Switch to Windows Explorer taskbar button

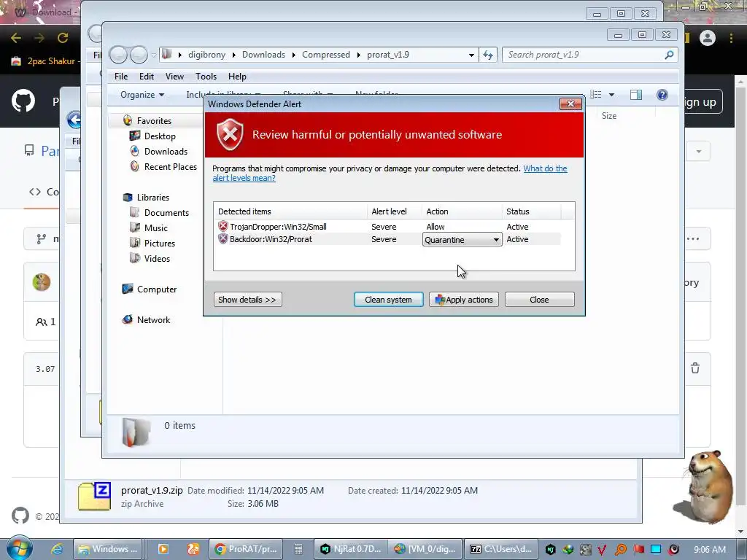coord(108,549)
